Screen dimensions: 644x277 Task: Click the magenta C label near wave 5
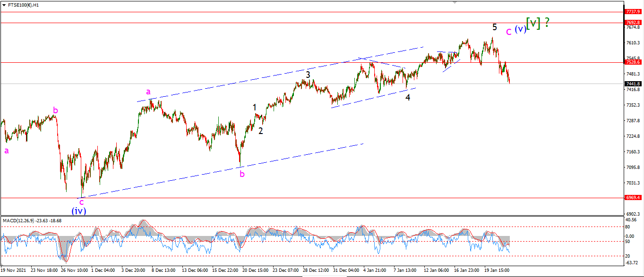[508, 32]
